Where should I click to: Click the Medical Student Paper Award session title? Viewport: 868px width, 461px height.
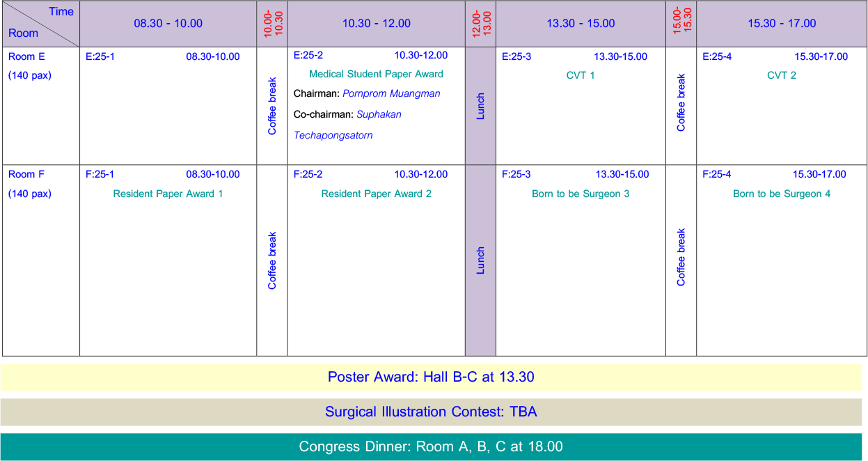[376, 74]
